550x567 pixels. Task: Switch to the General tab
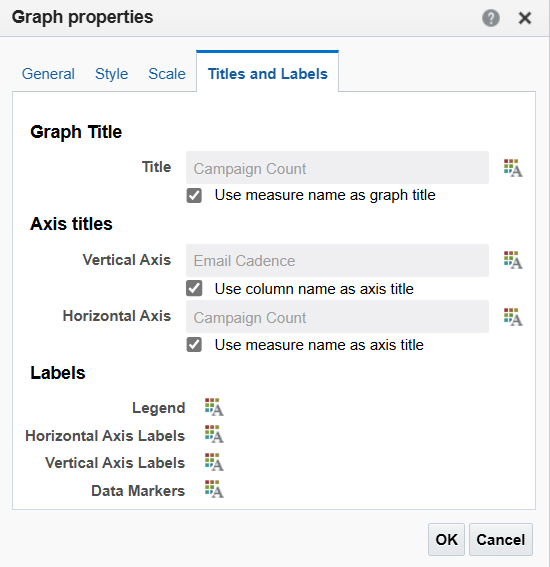[x=48, y=74]
